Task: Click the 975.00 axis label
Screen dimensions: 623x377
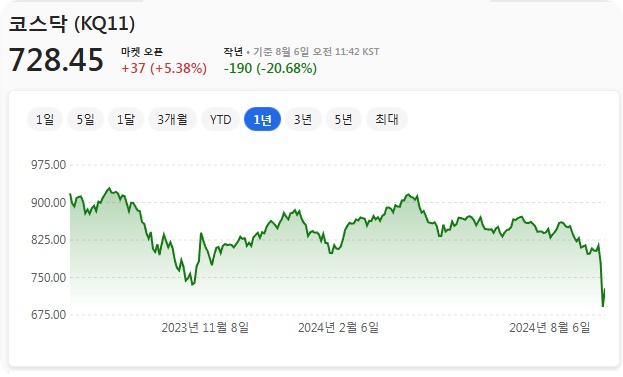Action: coord(48,165)
